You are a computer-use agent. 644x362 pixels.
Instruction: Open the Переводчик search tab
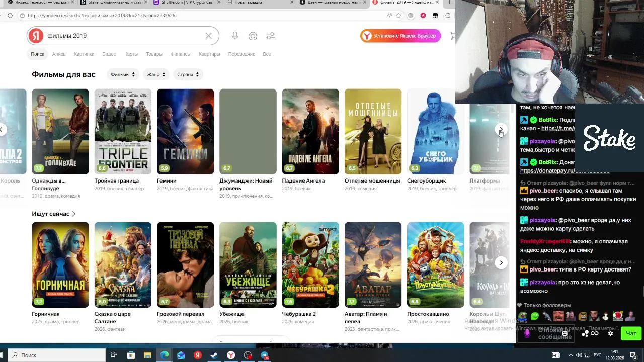[242, 54]
